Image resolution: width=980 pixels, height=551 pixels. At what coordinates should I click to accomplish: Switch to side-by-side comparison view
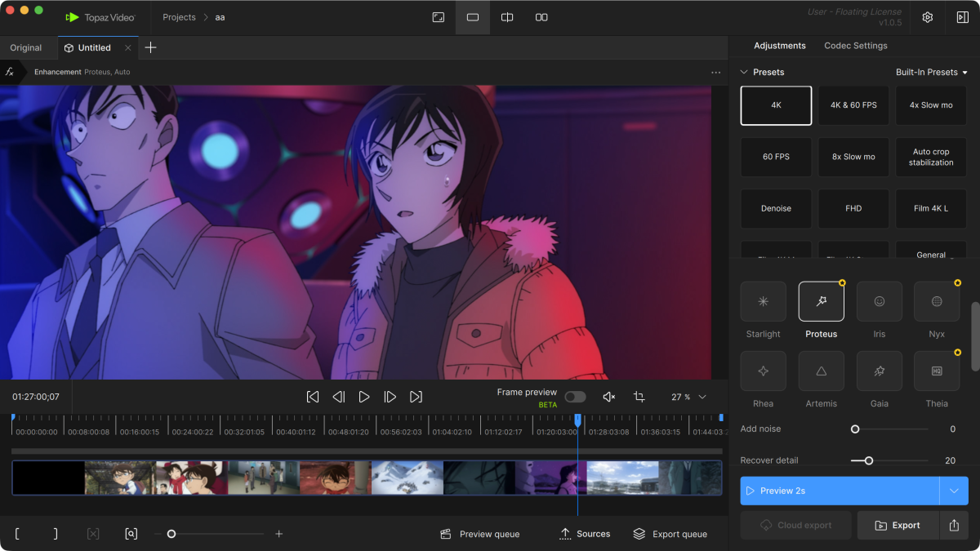click(541, 17)
